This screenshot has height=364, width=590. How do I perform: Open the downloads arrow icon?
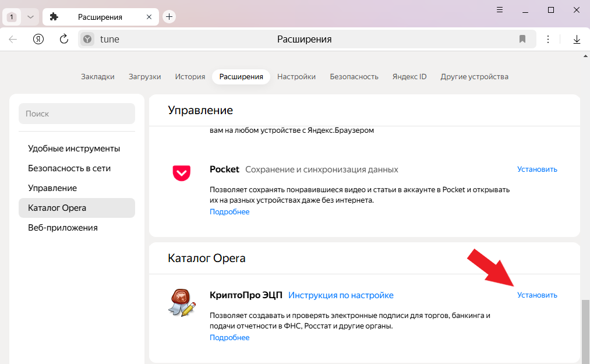point(577,40)
